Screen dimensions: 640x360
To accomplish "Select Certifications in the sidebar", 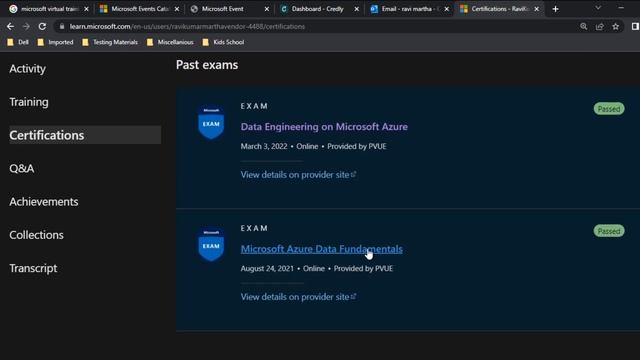I will click(85, 135).
